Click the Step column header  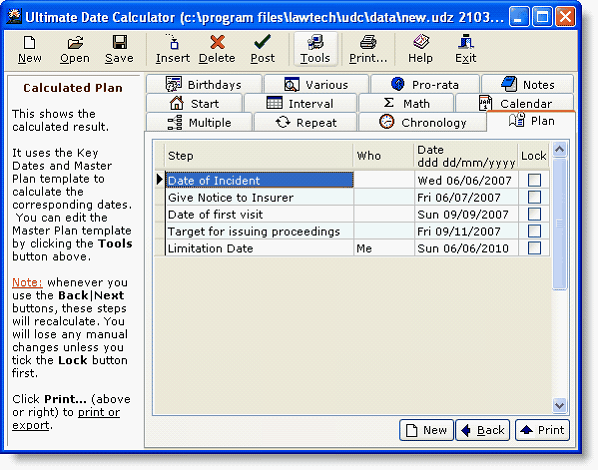[x=259, y=156]
